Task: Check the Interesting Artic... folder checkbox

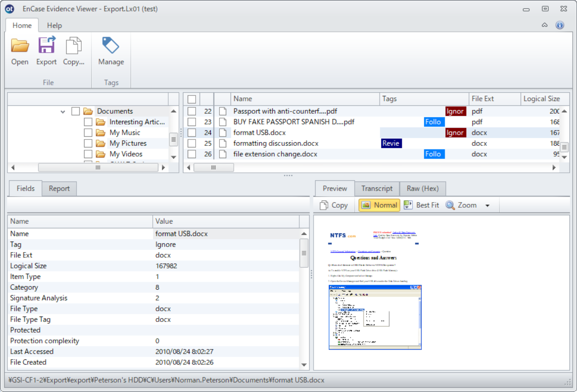Action: tap(88, 122)
